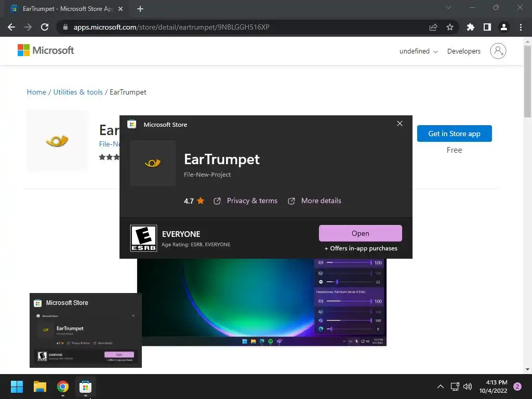Click the EarTrumpet icon in Store popup
Viewport: 532px width, 399px height.
[x=153, y=163]
